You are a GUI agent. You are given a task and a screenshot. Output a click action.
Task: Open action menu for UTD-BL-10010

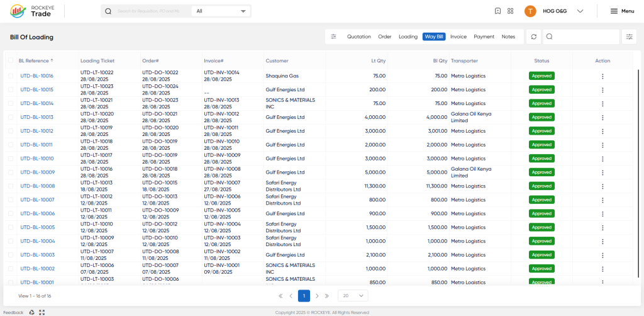(602, 159)
